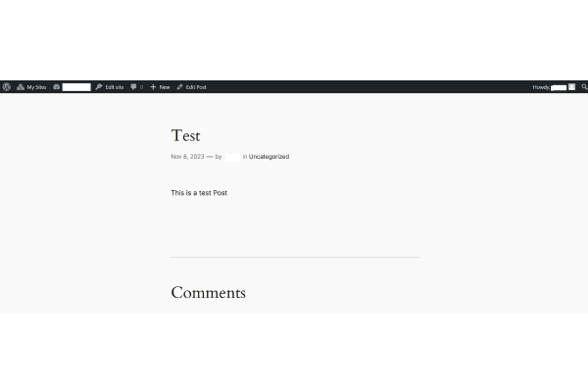Image resolution: width=588 pixels, height=392 pixels.
Task: Click the post author name link
Action: pyautogui.click(x=232, y=157)
